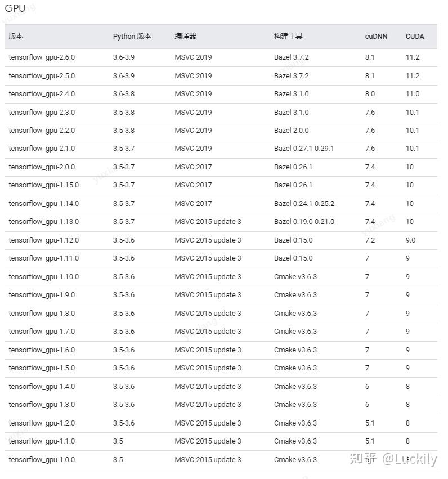
Task: Select the tensorflow_gpu-2.5.0 cell
Action: (x=42, y=76)
